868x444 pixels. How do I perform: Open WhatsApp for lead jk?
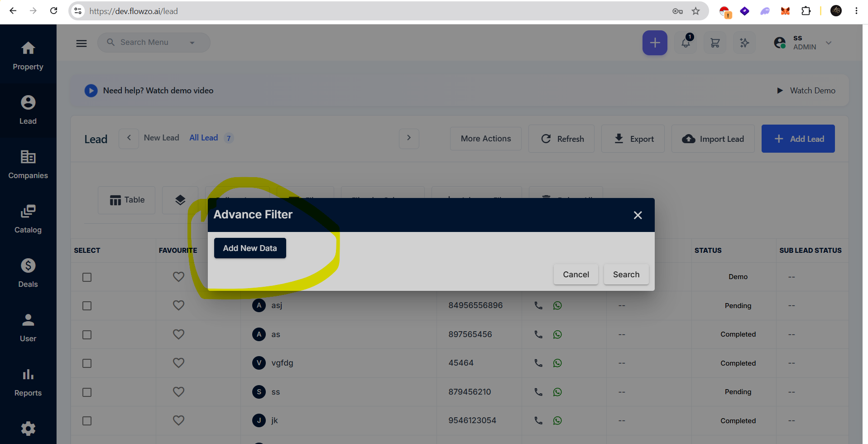click(x=557, y=420)
